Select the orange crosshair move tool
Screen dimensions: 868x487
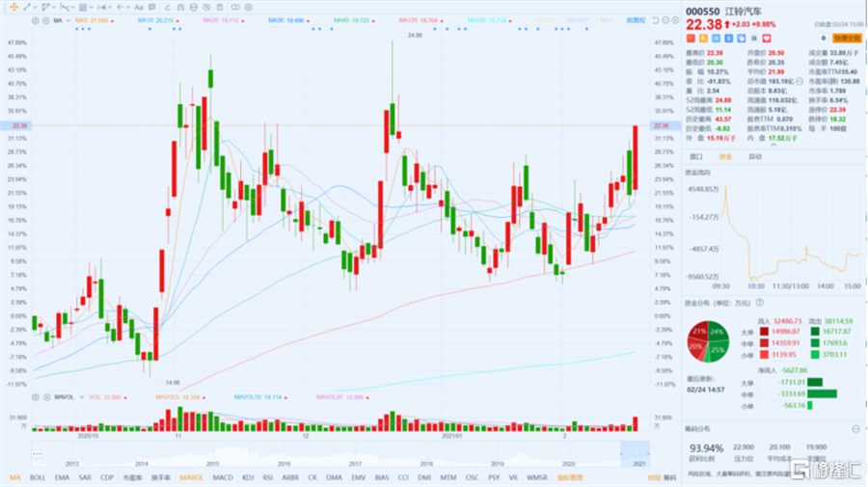pyautogui.click(x=14, y=7)
